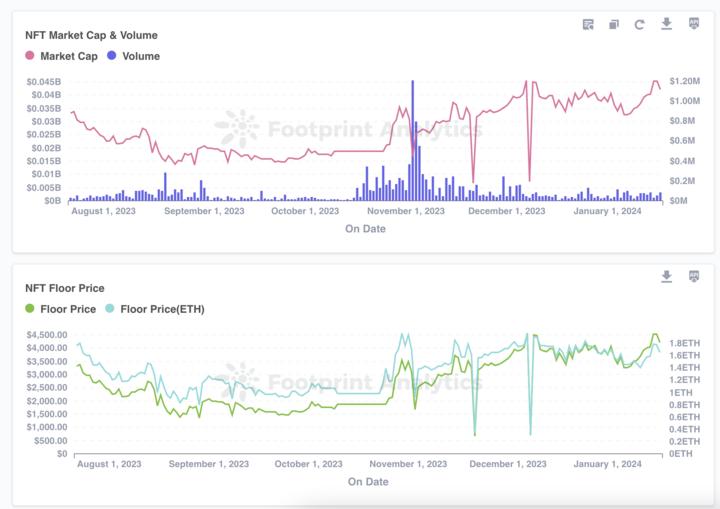Screen dimensions: 720x509
Task: Click the NFT Floor Price chart title
Action: tap(65, 288)
